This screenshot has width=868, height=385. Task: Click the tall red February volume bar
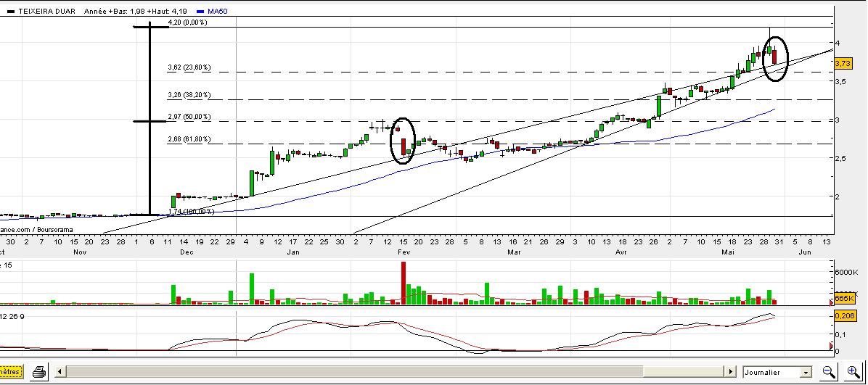click(404, 283)
